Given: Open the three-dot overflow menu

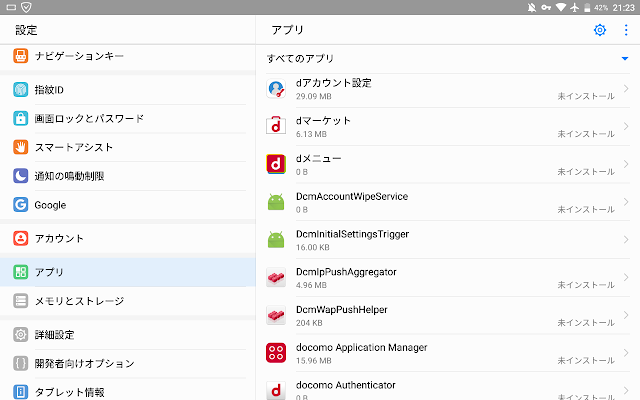Looking at the screenshot, I should pos(626,30).
